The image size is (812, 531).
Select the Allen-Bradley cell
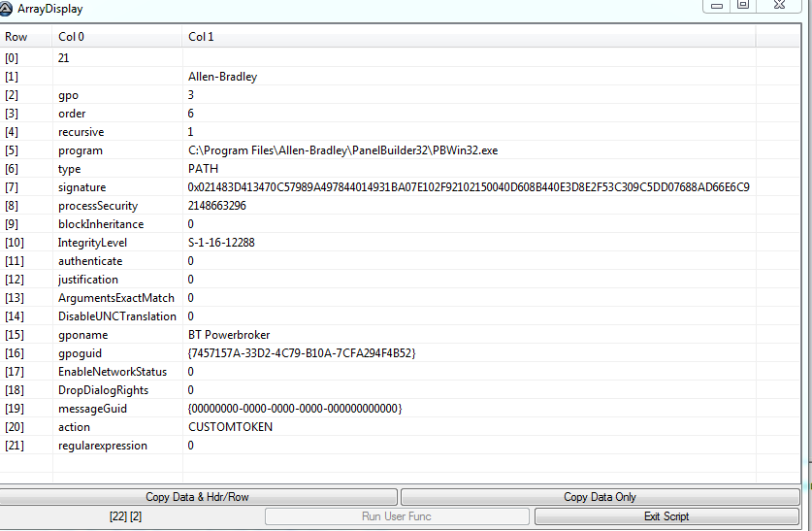tap(223, 77)
